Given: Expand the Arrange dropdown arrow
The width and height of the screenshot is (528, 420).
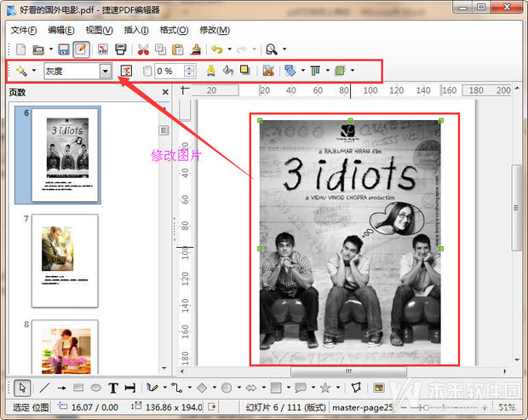Looking at the screenshot, I should [x=353, y=70].
